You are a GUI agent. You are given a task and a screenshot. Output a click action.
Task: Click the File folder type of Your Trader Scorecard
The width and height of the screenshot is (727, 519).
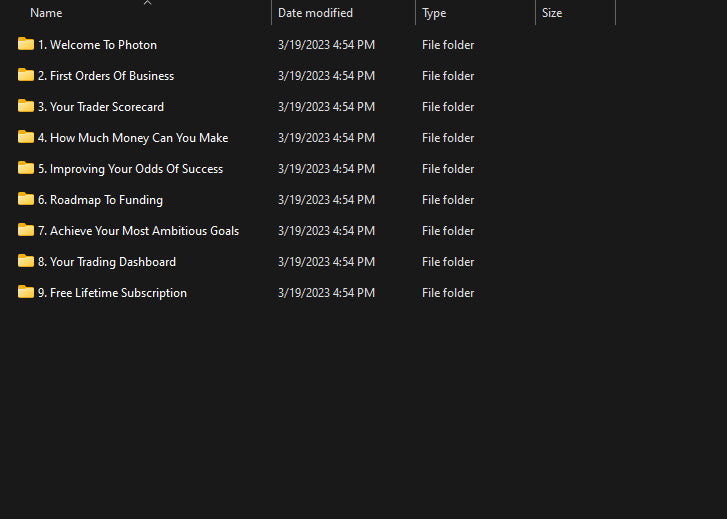(448, 107)
